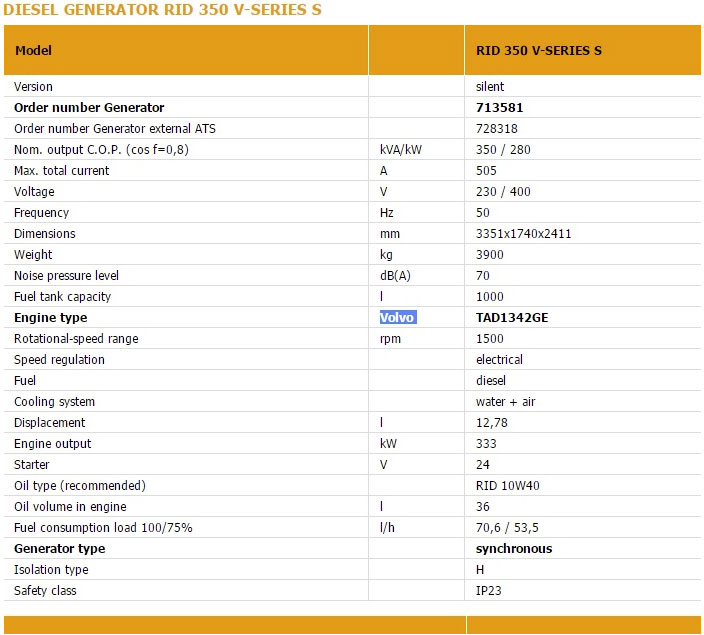
Task: Click the 'Order number Generator' bold label
Action: pyautogui.click(x=89, y=108)
